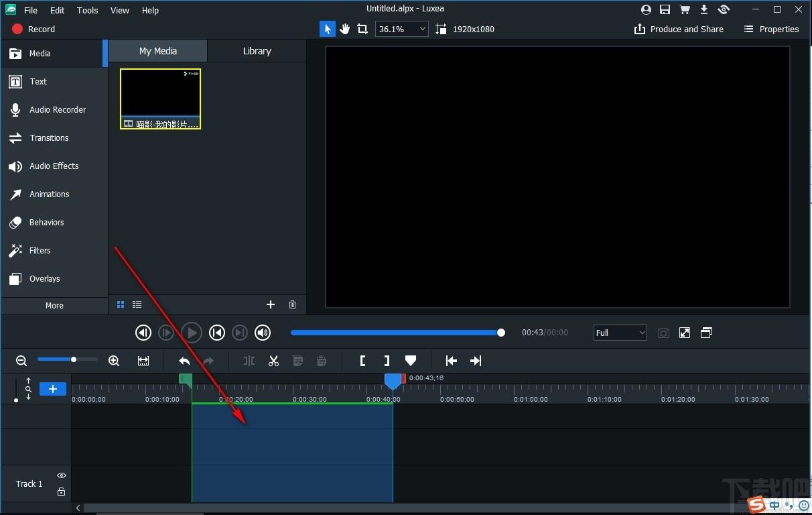This screenshot has width=812, height=515.
Task: Set mark-in with left bracket
Action: tap(362, 361)
